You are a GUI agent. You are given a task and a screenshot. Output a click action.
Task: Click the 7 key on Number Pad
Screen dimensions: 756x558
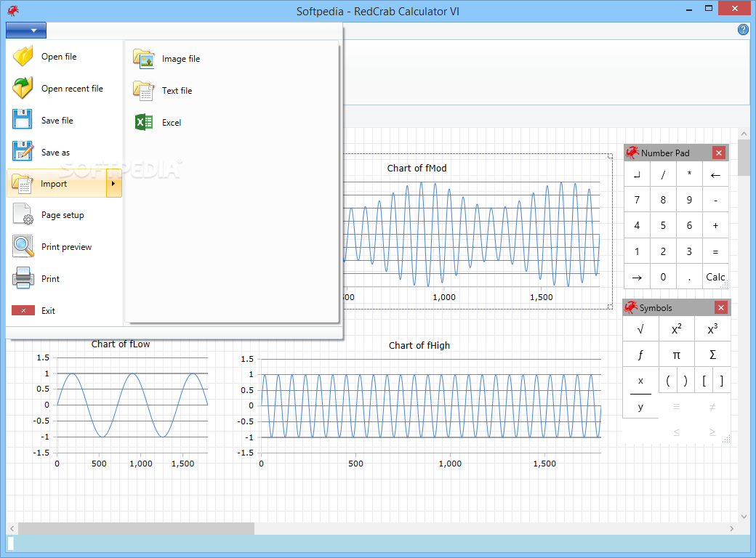click(x=637, y=200)
